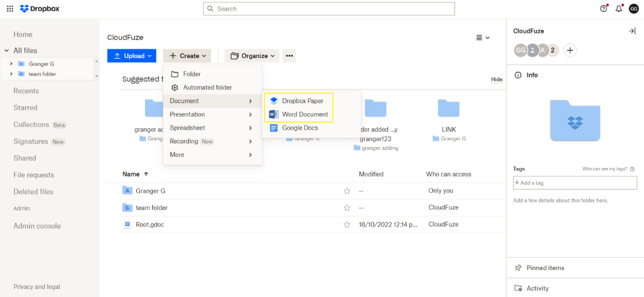Toggle the Create dropdown menu

click(x=187, y=56)
